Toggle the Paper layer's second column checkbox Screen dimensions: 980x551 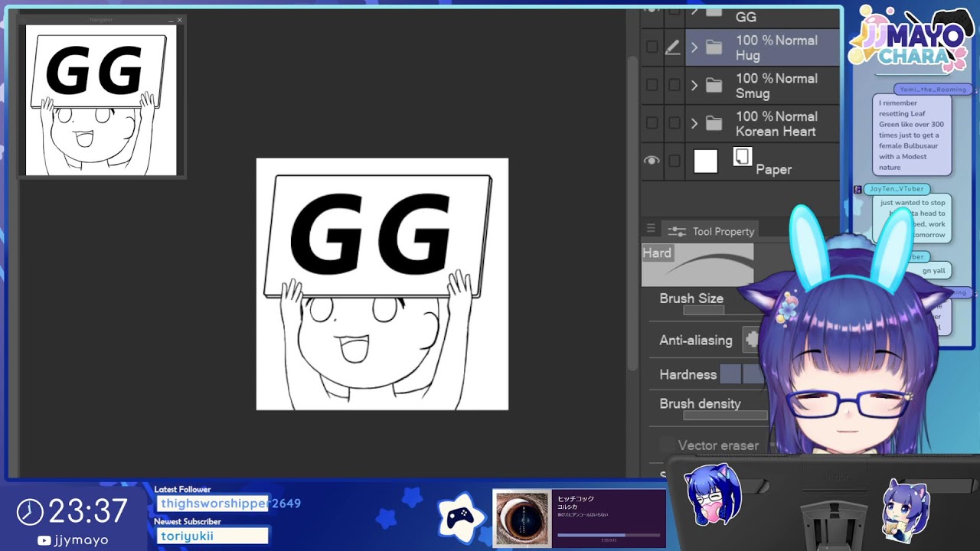pyautogui.click(x=674, y=161)
